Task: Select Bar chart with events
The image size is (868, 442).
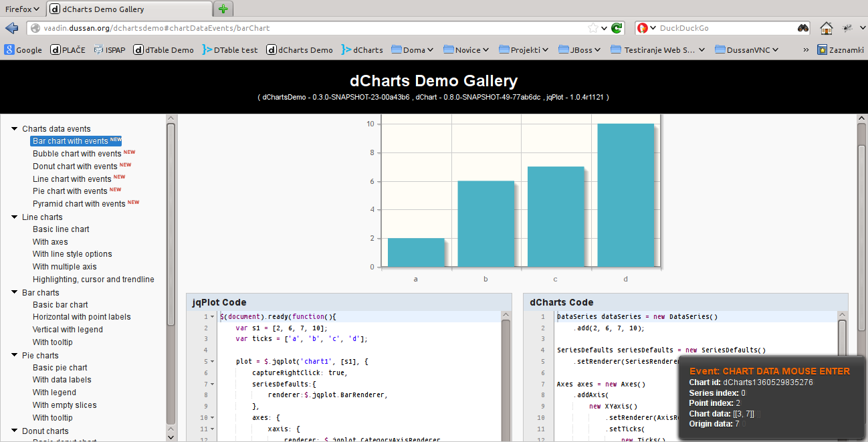Action: 76,141
